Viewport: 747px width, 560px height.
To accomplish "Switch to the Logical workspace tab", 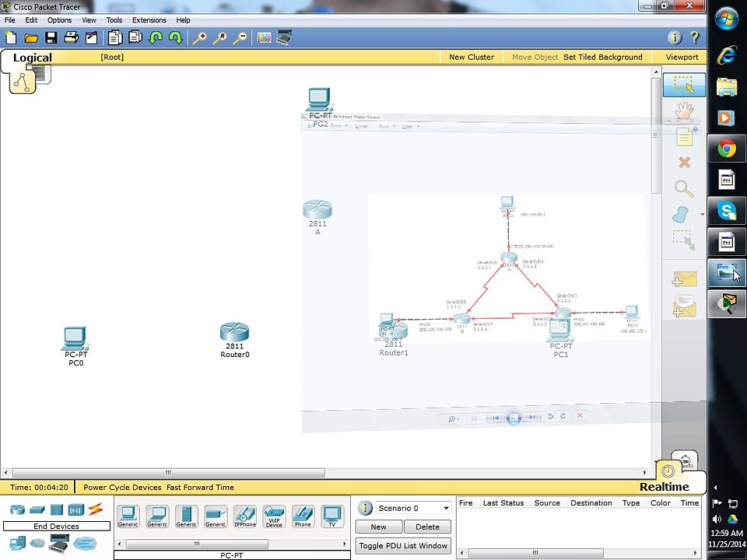I will [x=32, y=58].
